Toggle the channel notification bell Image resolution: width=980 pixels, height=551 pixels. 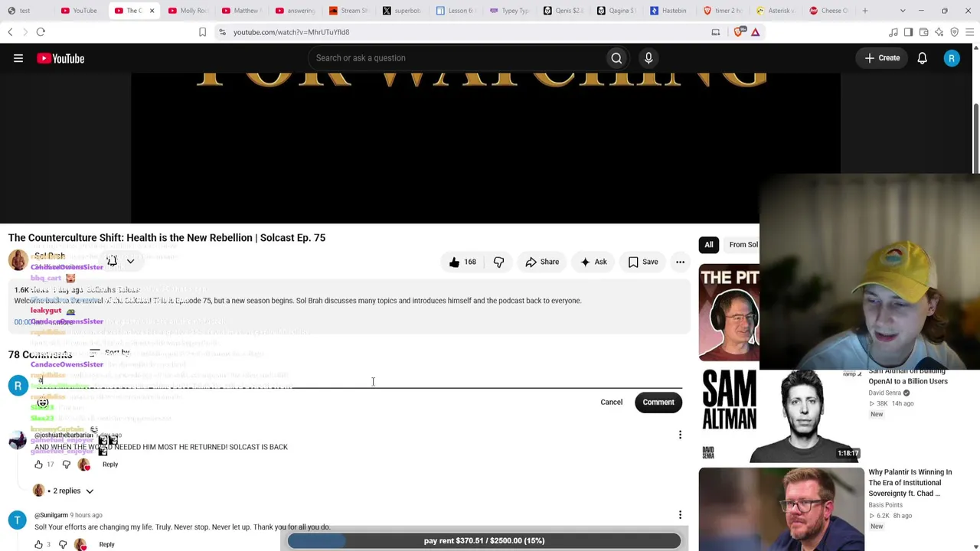tap(112, 261)
